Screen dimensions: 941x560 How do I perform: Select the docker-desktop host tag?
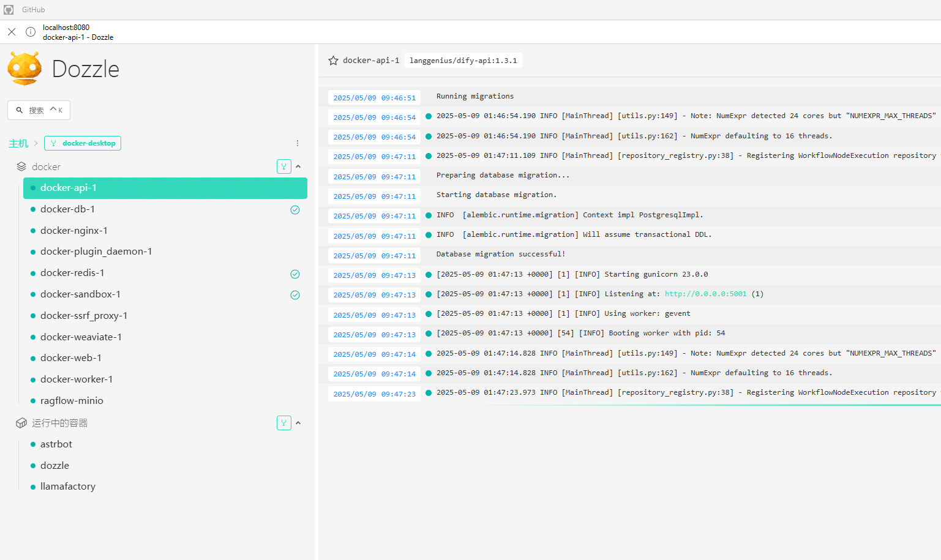[x=83, y=143]
